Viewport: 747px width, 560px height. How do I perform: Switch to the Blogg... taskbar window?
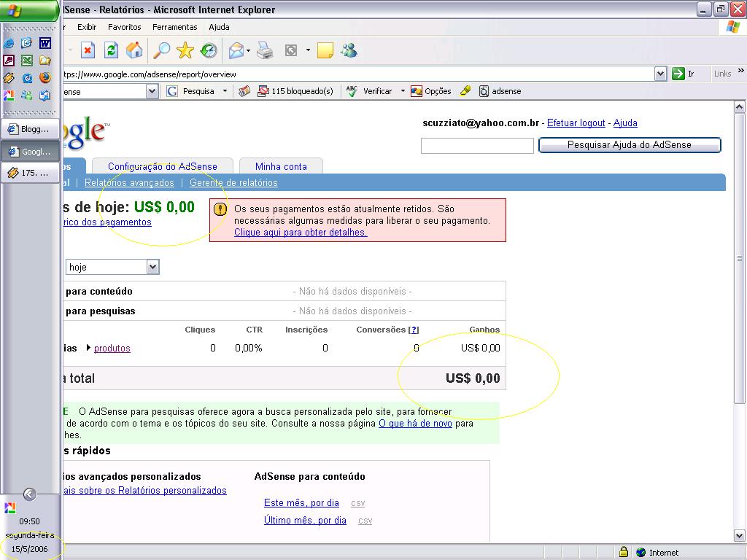[30, 129]
